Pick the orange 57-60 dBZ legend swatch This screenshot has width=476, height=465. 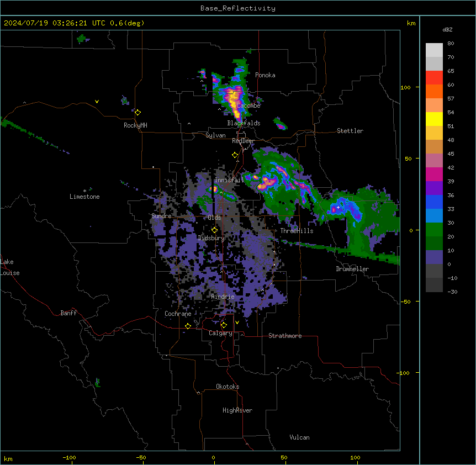(x=434, y=91)
